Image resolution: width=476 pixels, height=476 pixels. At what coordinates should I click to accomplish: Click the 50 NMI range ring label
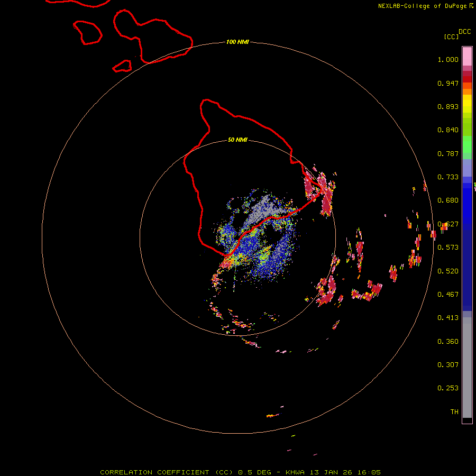pyautogui.click(x=237, y=140)
